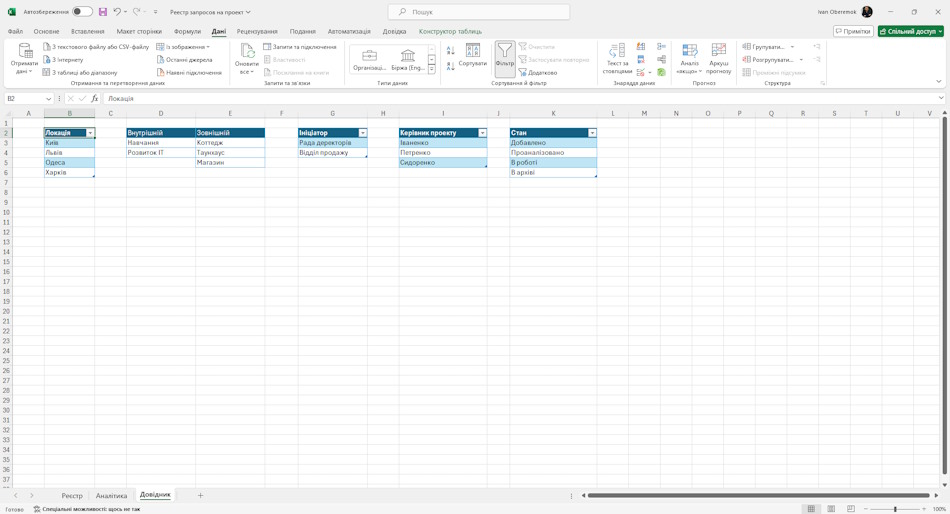The image size is (950, 514).
Task: Choose From table or range (З таблиці або діапазону)
Action: point(80,72)
